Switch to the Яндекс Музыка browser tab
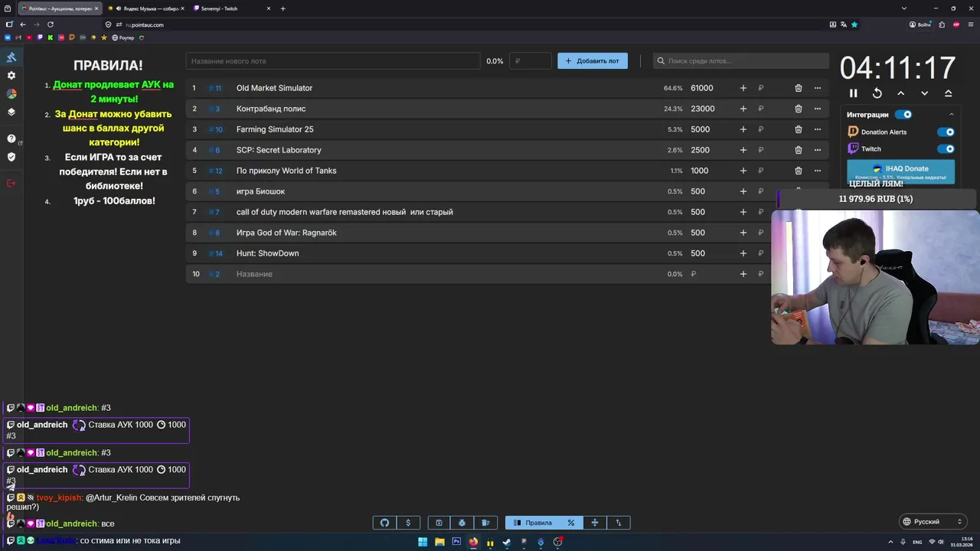 [x=145, y=8]
